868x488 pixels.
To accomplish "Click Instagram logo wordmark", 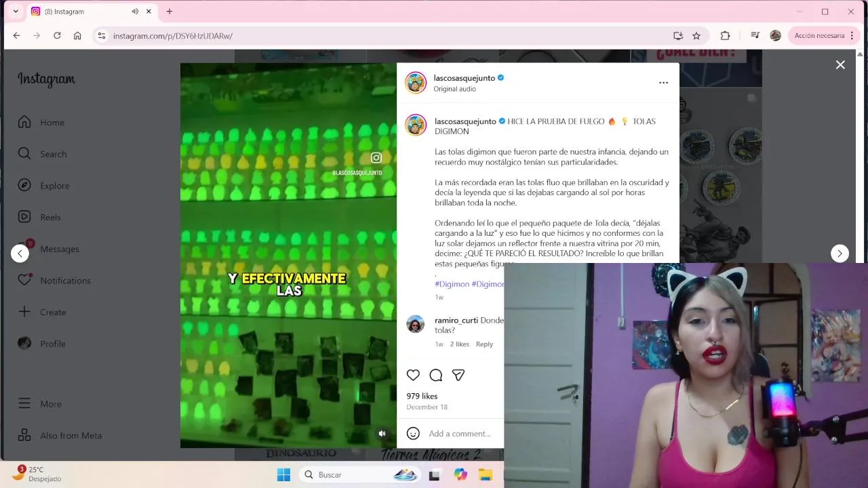I will click(46, 79).
